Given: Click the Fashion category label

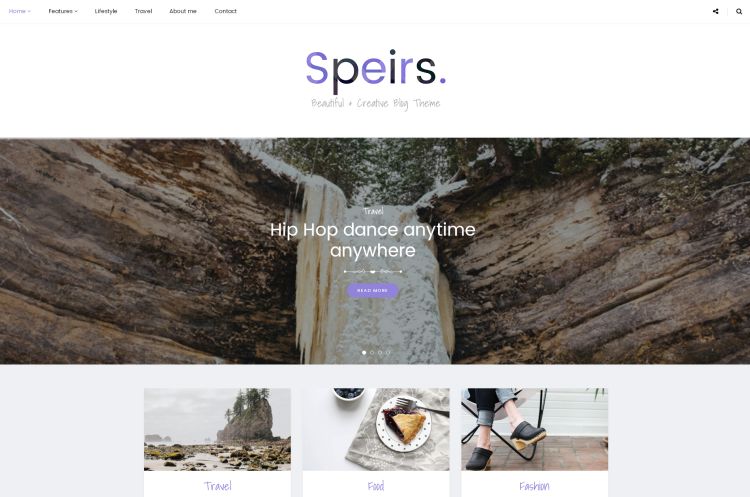Looking at the screenshot, I should pos(534,486).
